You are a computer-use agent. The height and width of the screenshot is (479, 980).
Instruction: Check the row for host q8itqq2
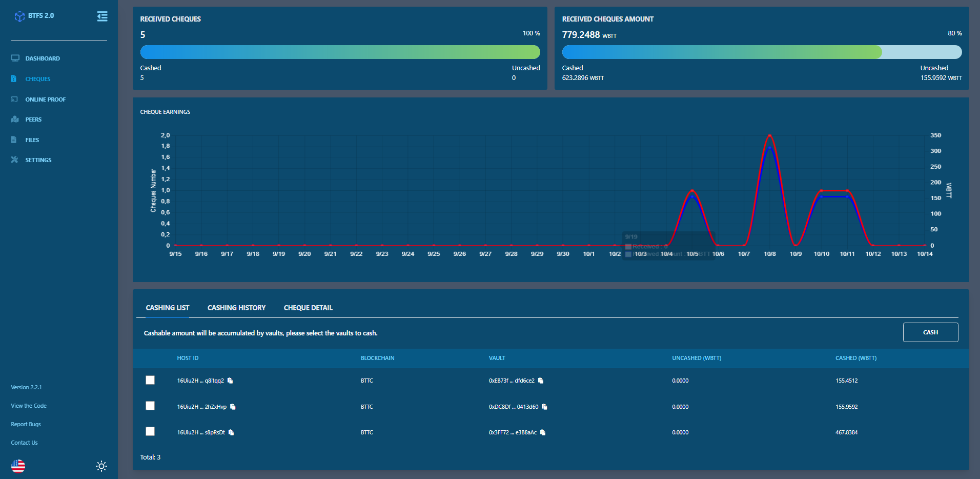point(150,380)
